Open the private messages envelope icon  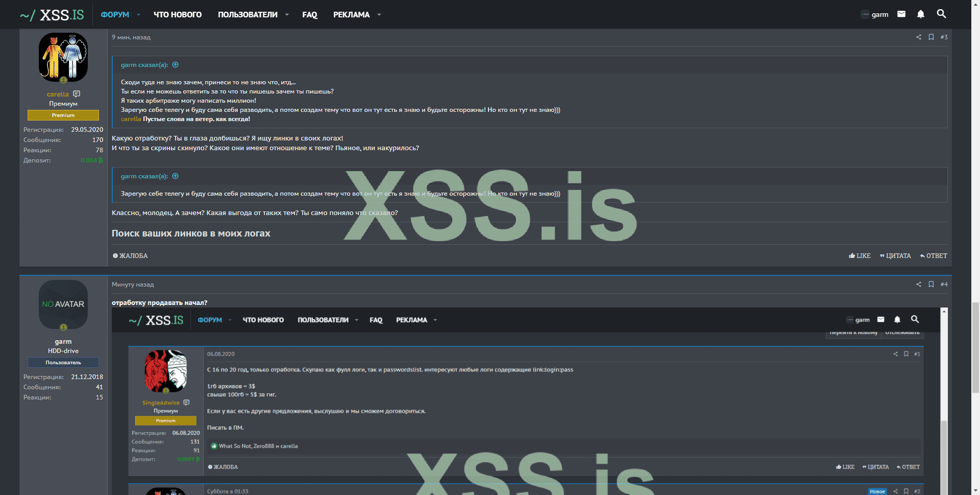click(901, 14)
